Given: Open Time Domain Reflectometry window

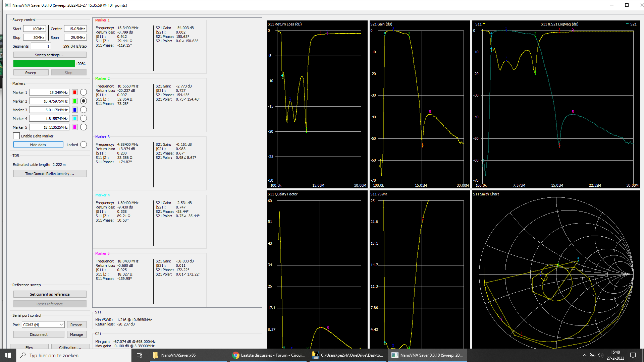Looking at the screenshot, I should 50,173.
